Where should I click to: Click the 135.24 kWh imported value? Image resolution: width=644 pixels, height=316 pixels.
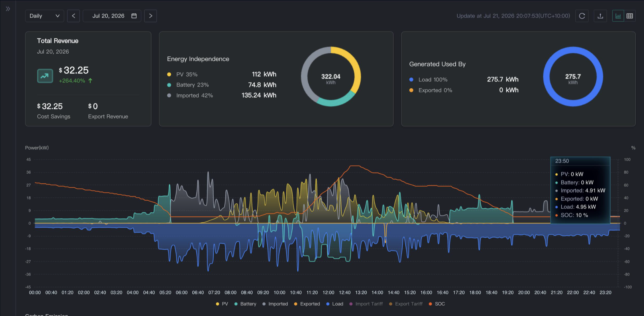tap(259, 95)
